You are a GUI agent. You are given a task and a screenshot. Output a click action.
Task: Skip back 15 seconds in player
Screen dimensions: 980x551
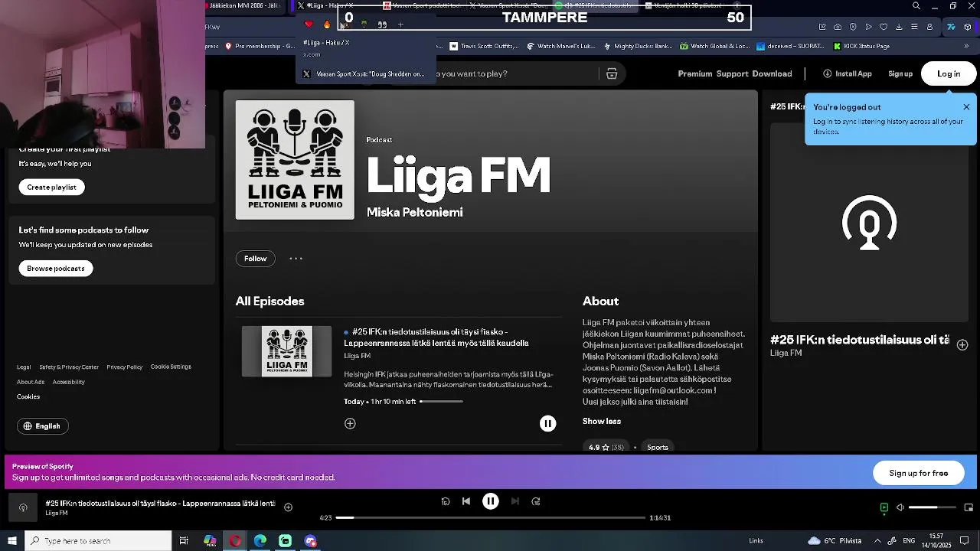[446, 501]
